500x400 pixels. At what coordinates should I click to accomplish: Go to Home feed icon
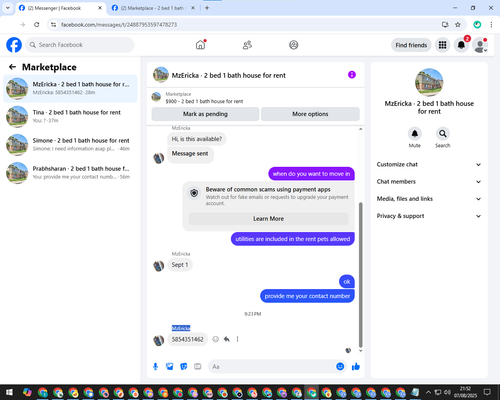201,45
